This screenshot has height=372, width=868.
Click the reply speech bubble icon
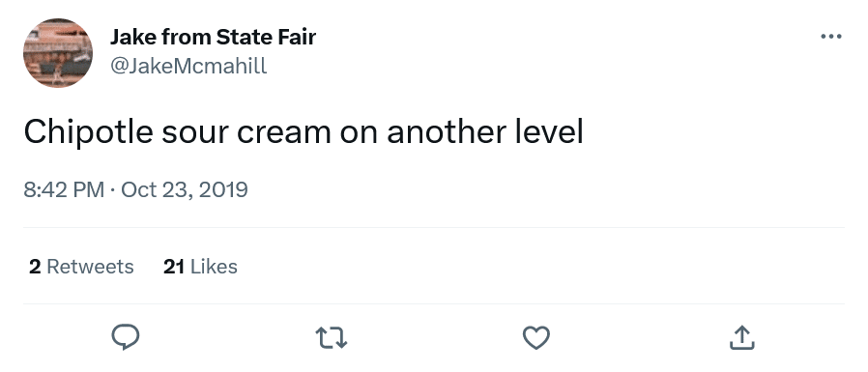[126, 337]
